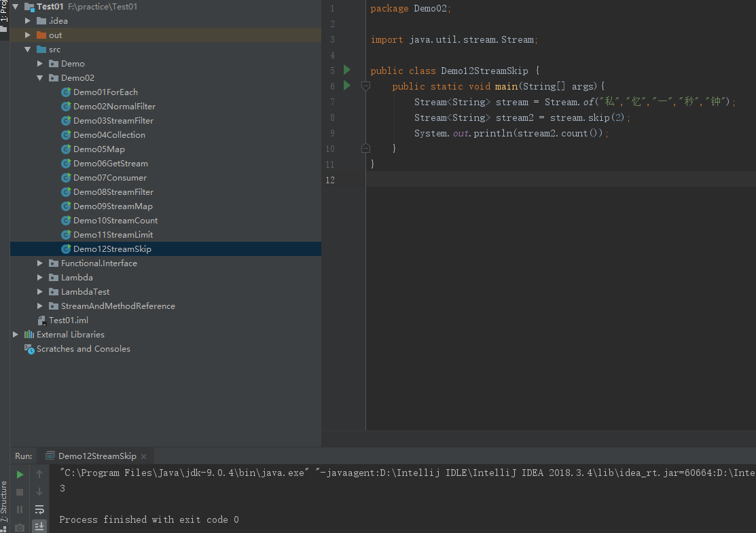Collapse the main method with fold marker

tap(365, 86)
